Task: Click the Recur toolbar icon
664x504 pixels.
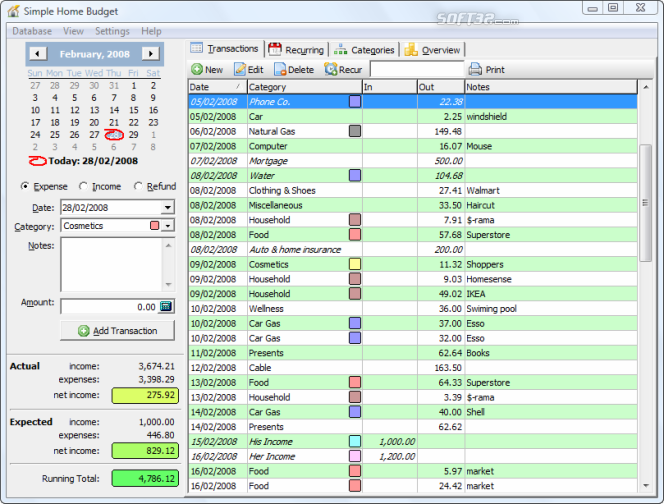Action: coord(331,70)
